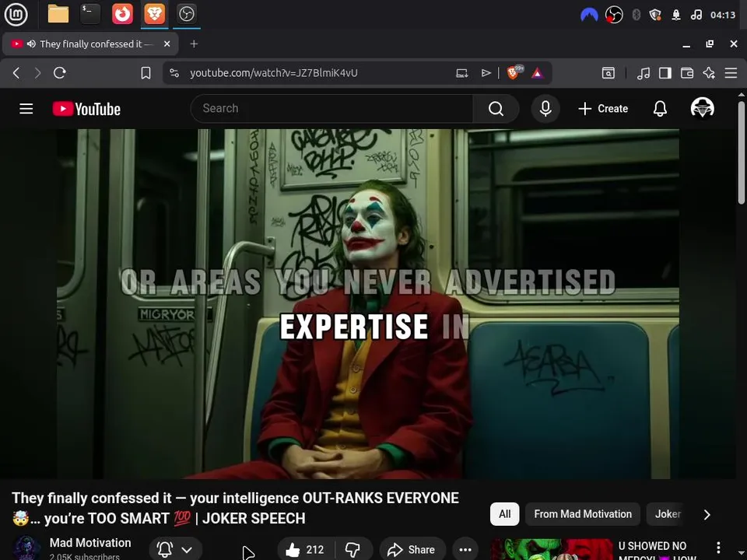Open the Brave Shields lion icon

point(514,72)
